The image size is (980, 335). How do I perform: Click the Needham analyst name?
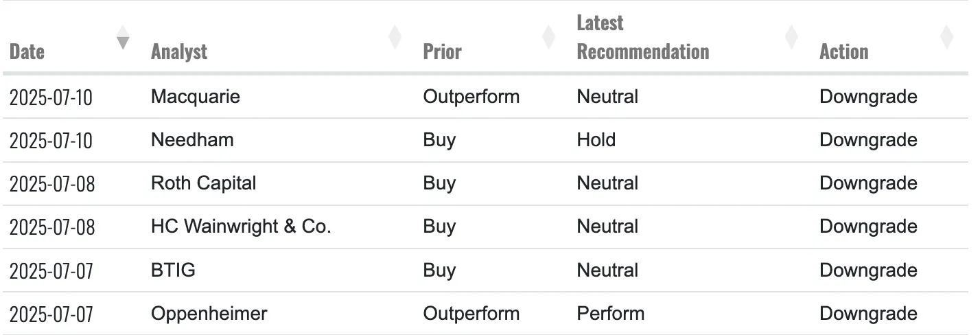coord(192,140)
